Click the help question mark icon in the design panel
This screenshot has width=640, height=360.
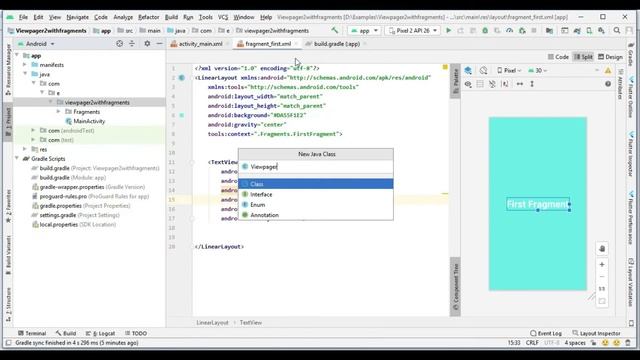tap(608, 84)
